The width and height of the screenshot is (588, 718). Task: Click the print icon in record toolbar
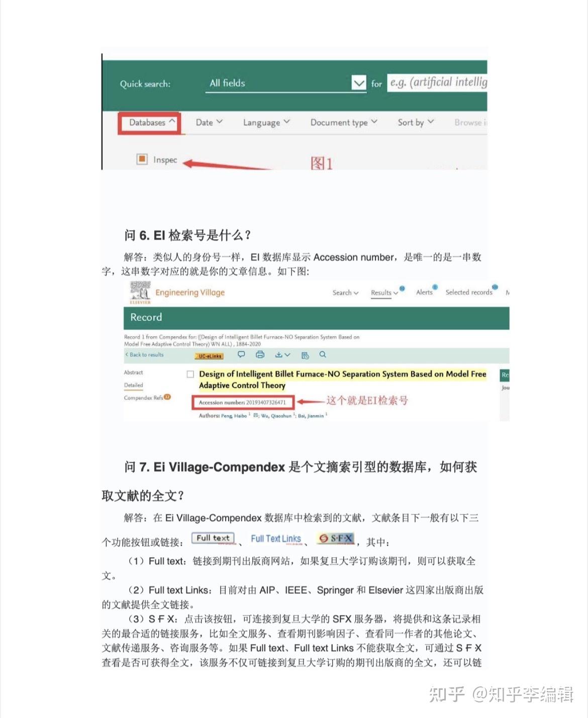[x=260, y=355]
